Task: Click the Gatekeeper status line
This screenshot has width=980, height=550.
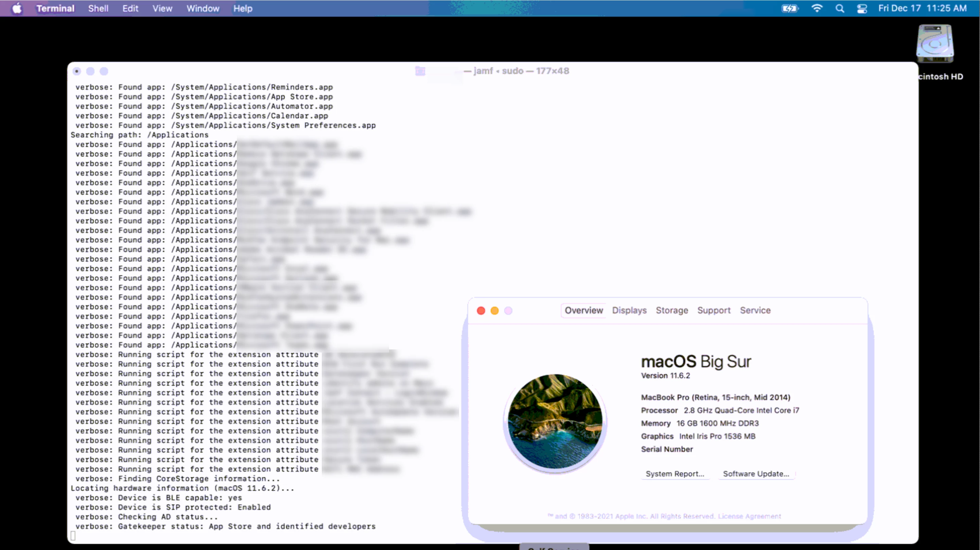Action: coord(225,526)
